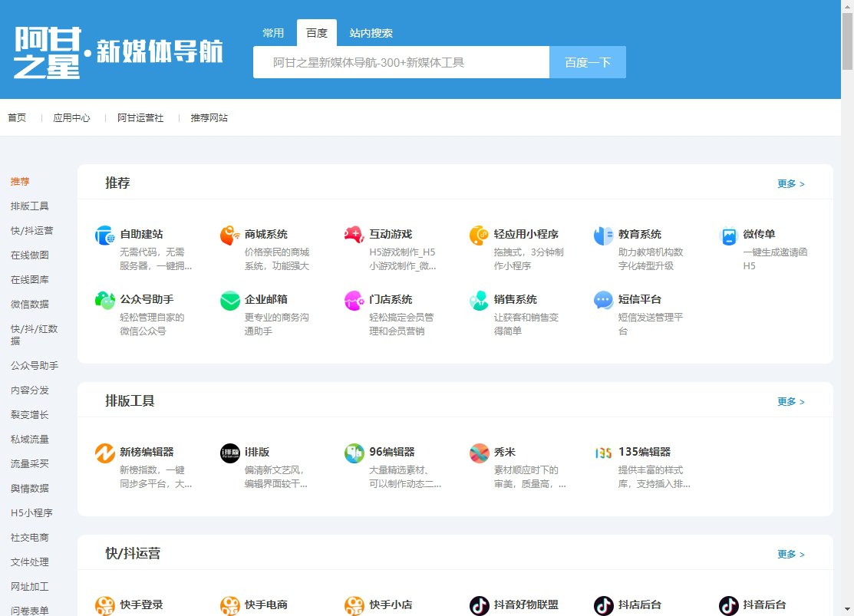Viewport: 854px width, 616px height.
Task: Select H5小程序 in the sidebar
Action: point(31,512)
